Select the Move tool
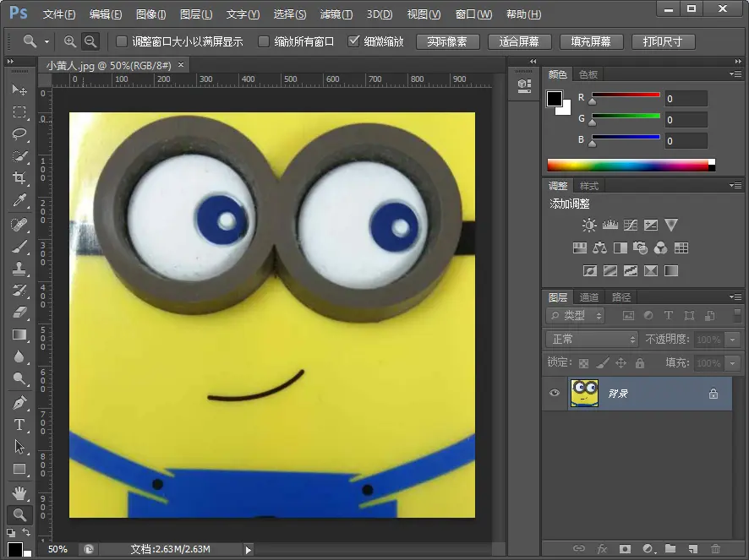 click(19, 90)
